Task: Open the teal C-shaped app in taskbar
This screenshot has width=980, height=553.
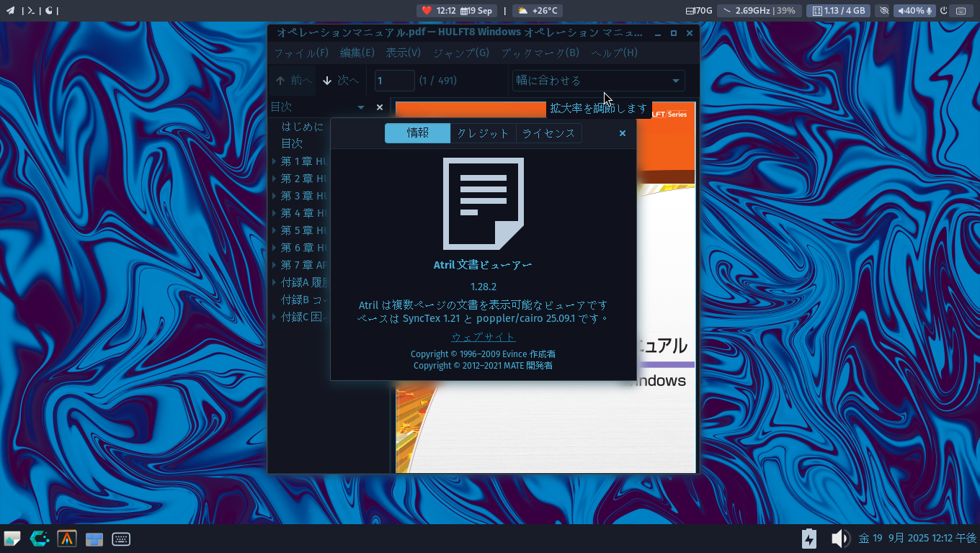Action: click(x=40, y=539)
